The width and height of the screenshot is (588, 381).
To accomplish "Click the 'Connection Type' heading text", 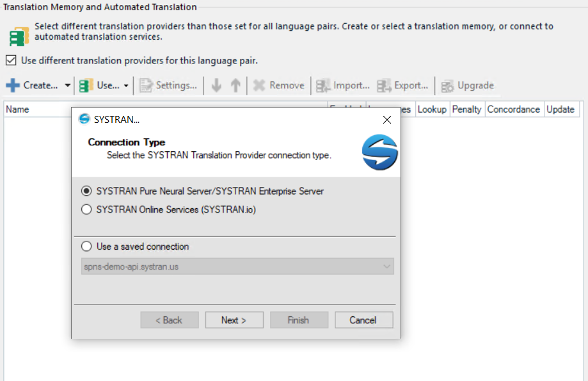I will [x=127, y=142].
